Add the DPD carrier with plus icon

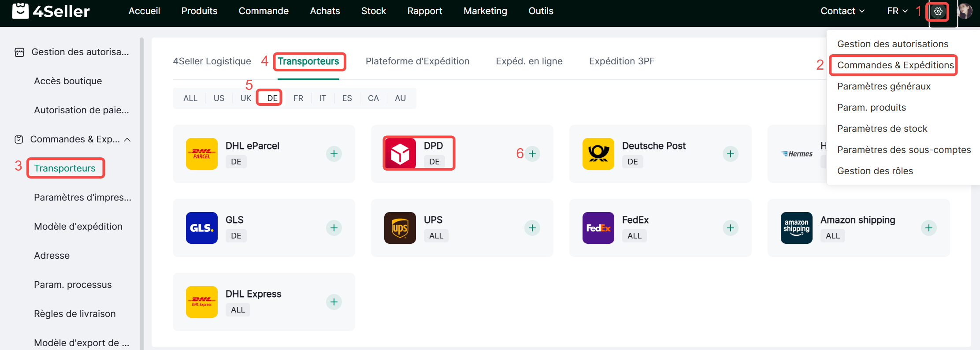[x=532, y=154]
